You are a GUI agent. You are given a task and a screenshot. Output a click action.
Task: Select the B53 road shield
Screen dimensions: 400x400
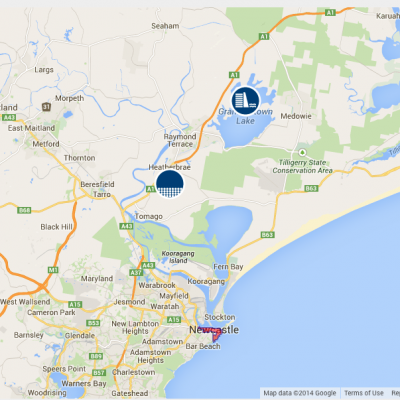coord(93,323)
